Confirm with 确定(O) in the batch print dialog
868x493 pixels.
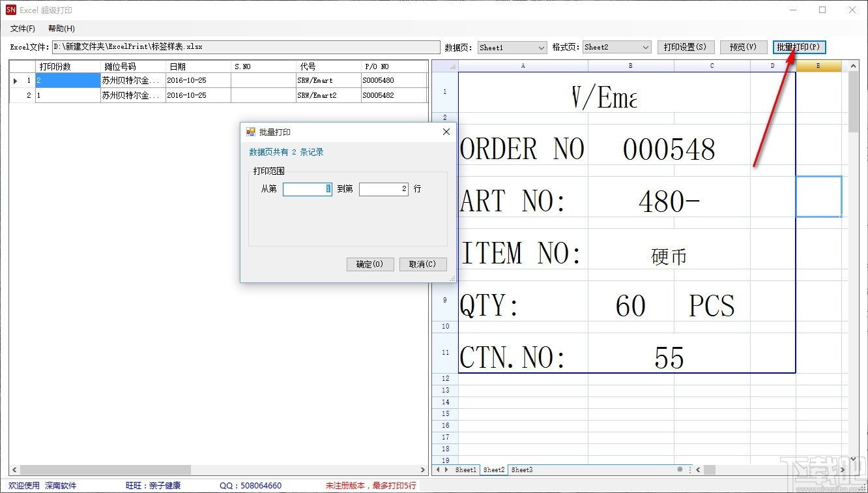(370, 264)
